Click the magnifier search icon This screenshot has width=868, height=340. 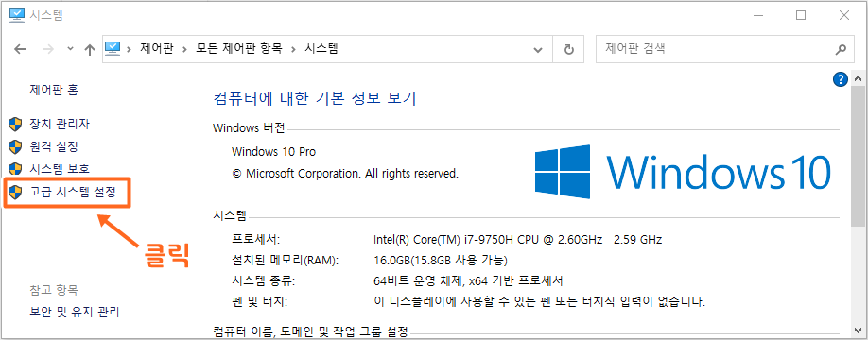(x=841, y=50)
